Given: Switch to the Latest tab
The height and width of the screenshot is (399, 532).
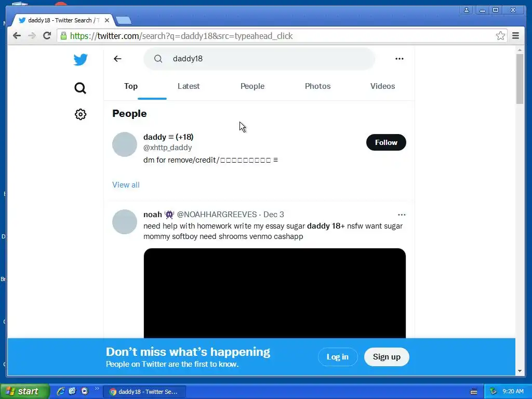Looking at the screenshot, I should 189,86.
